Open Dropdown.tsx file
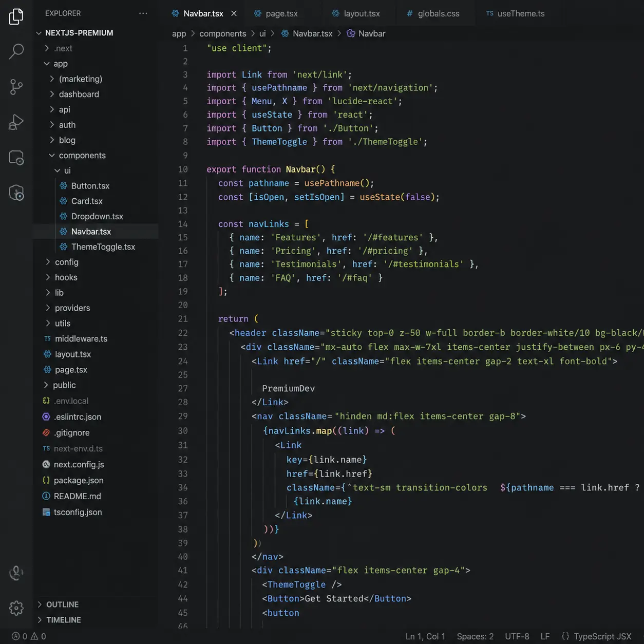 point(97,216)
